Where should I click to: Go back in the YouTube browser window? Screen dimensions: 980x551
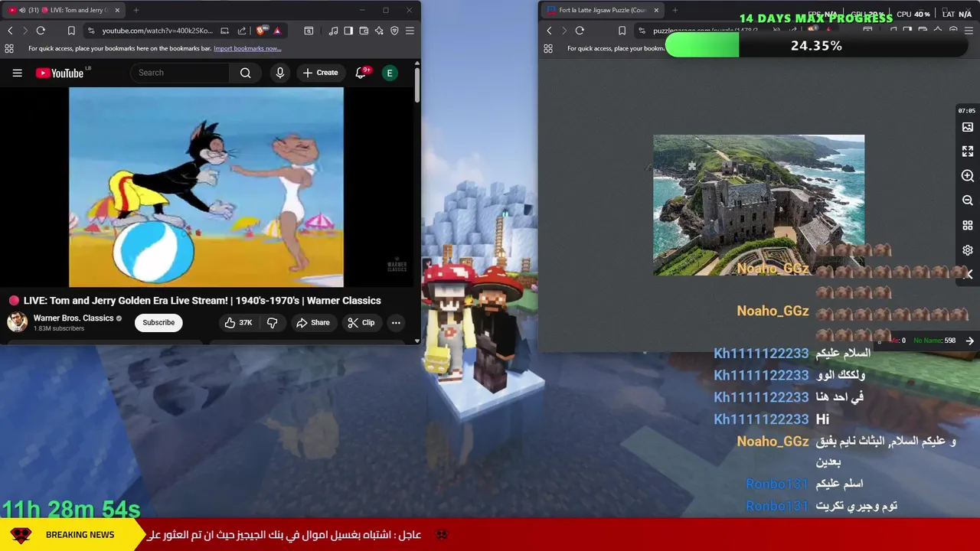coord(10,31)
